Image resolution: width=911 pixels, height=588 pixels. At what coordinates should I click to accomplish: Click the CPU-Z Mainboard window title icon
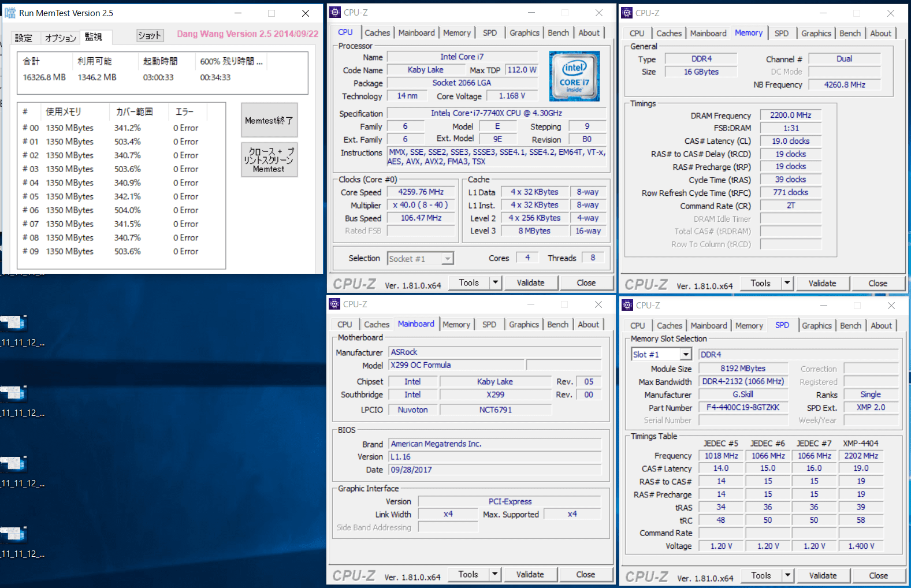tap(334, 304)
